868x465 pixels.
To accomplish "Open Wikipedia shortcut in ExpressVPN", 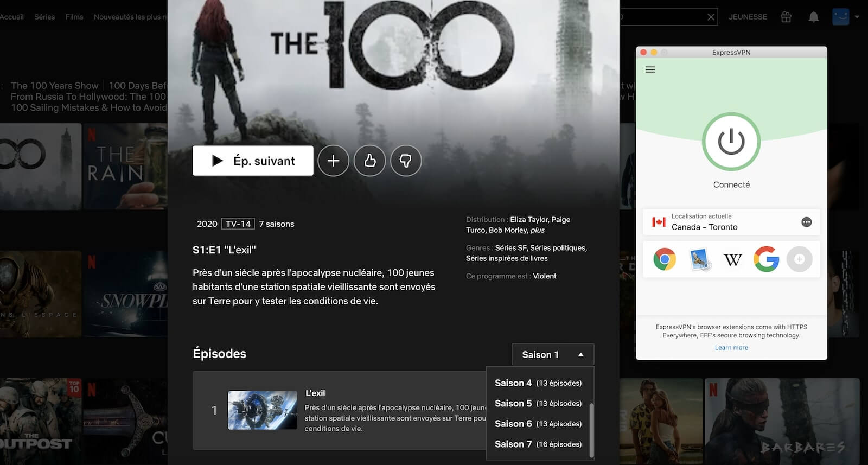I will pyautogui.click(x=733, y=260).
